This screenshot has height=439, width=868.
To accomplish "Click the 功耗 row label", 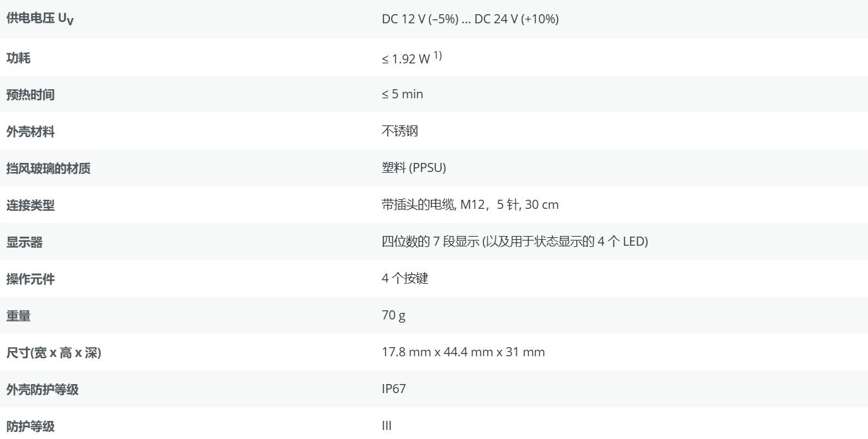I will coord(19,58).
